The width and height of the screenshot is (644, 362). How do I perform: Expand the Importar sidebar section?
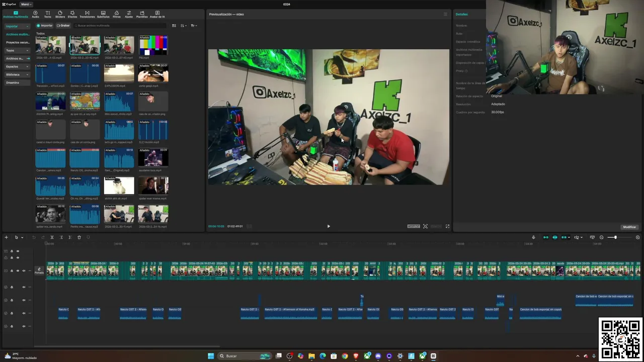click(x=17, y=26)
